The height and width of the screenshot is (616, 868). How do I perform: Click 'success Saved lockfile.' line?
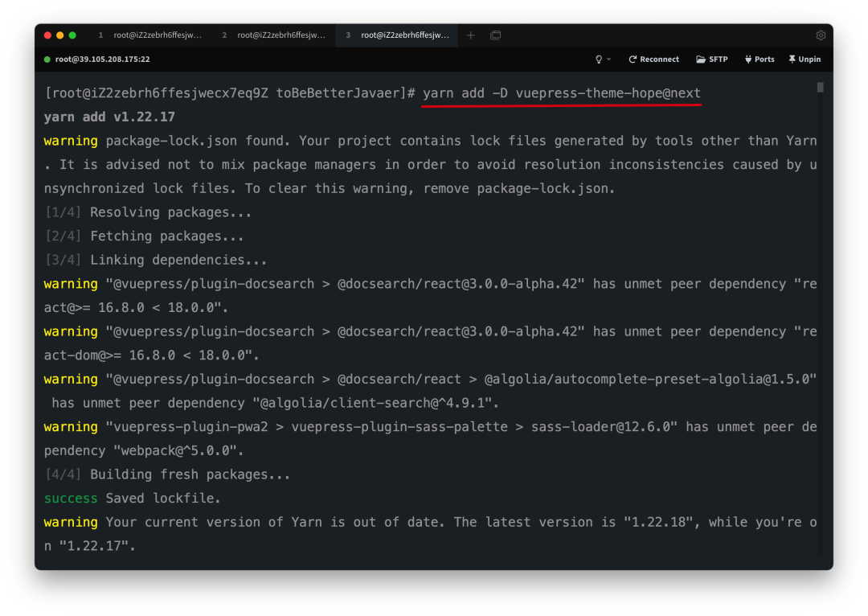point(133,498)
